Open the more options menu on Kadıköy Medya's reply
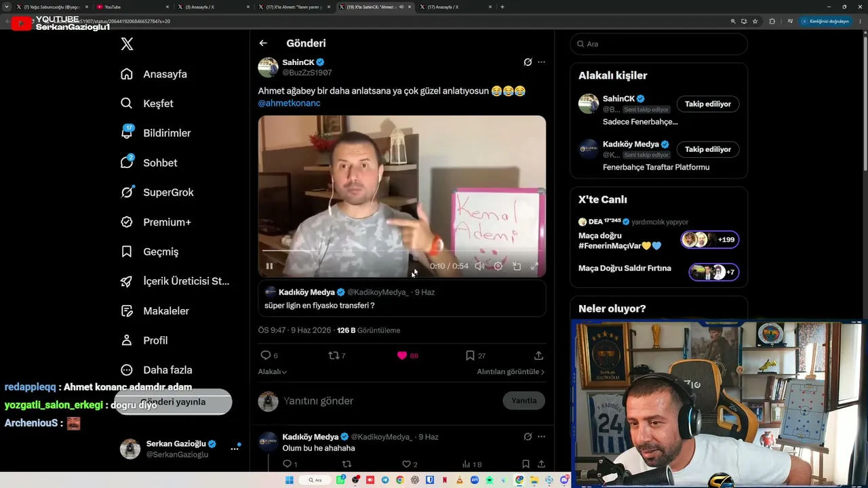The image size is (868, 488). point(541,437)
